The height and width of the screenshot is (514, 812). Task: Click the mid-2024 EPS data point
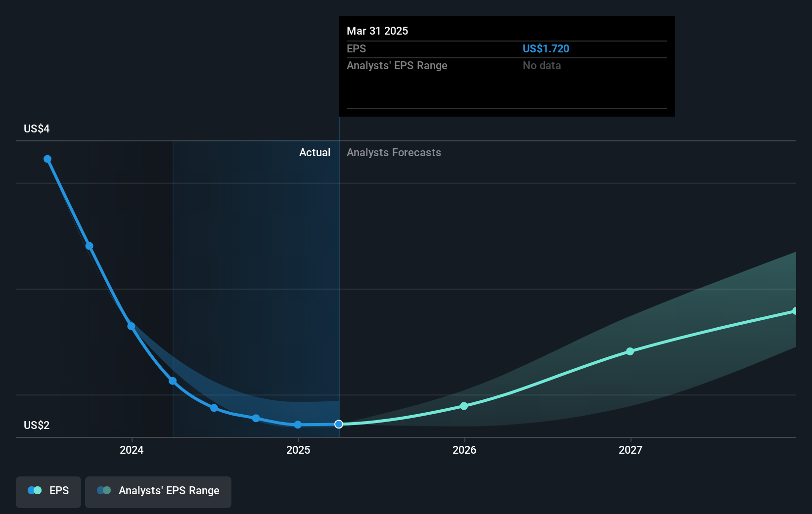(214, 408)
